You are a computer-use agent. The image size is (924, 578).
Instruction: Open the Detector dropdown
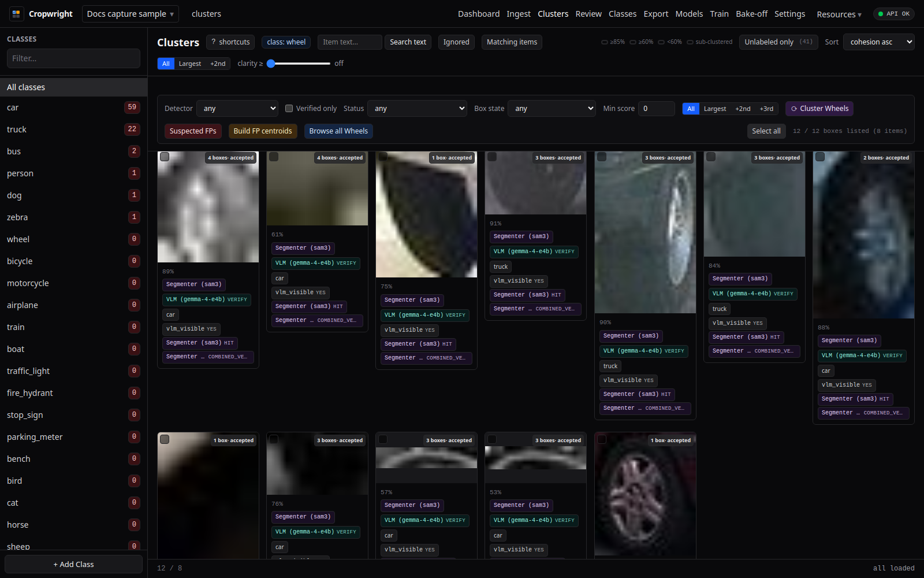point(237,109)
